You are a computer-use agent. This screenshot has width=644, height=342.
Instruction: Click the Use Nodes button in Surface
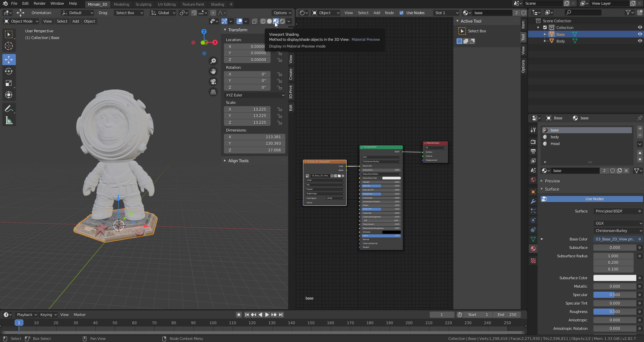point(594,199)
